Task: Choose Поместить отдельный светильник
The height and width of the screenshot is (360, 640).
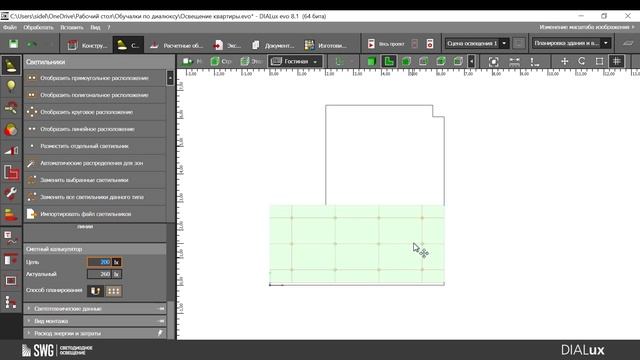Action: [x=95, y=146]
